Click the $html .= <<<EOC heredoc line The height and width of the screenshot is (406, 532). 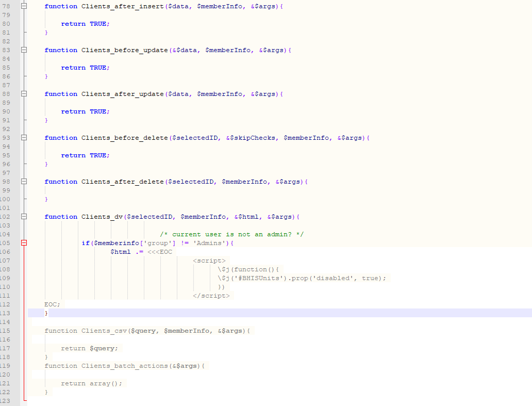(x=141, y=252)
